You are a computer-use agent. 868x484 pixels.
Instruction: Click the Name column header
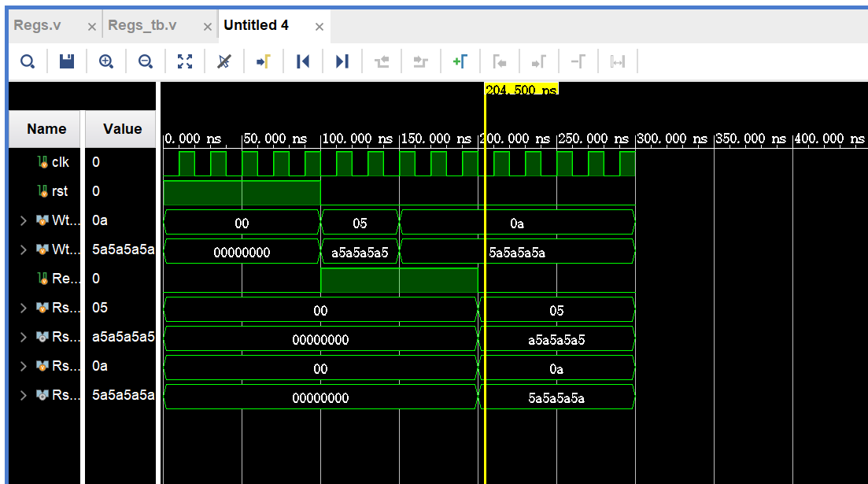click(46, 129)
